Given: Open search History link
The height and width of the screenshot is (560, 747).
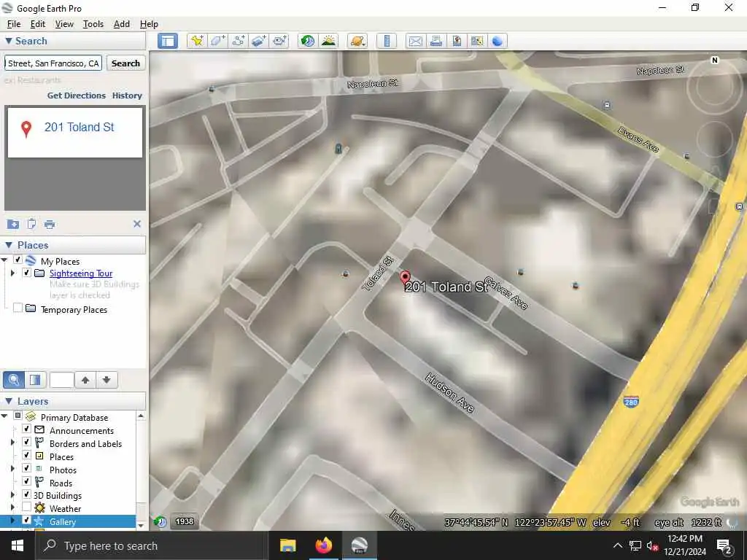Looking at the screenshot, I should click(127, 96).
